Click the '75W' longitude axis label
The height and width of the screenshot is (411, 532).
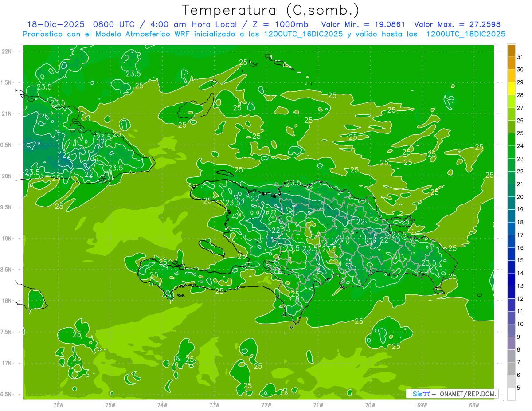coord(110,405)
